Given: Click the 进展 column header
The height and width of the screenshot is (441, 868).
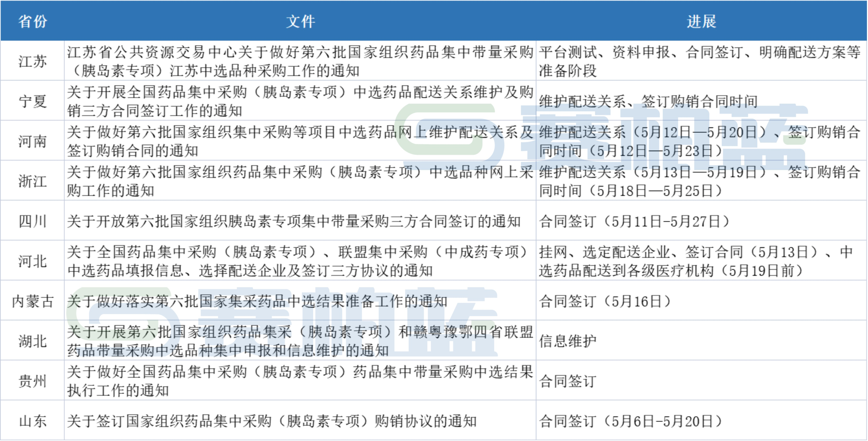Looking at the screenshot, I should pos(702,21).
